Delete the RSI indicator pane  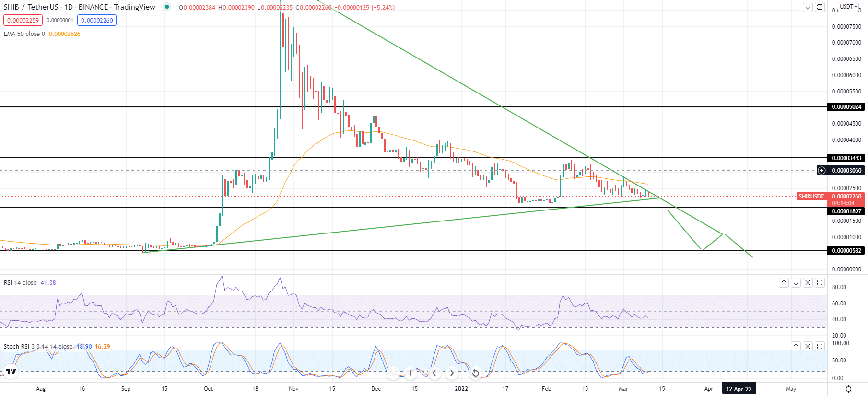(808, 283)
